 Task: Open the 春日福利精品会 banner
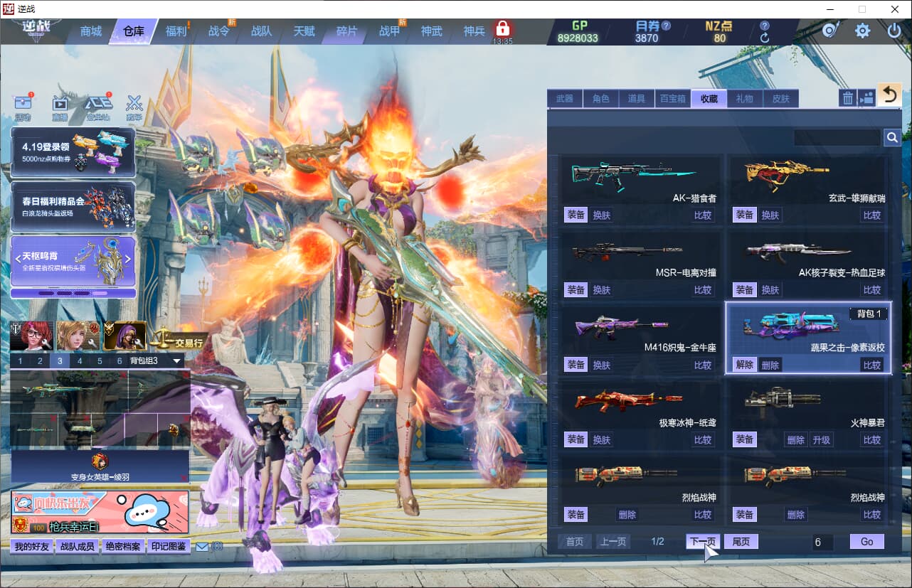pyautogui.click(x=73, y=207)
